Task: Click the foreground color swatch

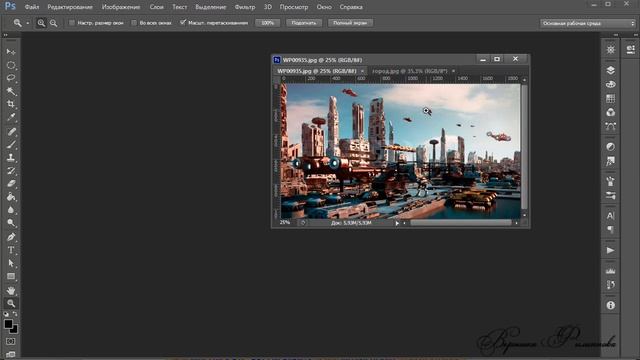Action: [8, 324]
